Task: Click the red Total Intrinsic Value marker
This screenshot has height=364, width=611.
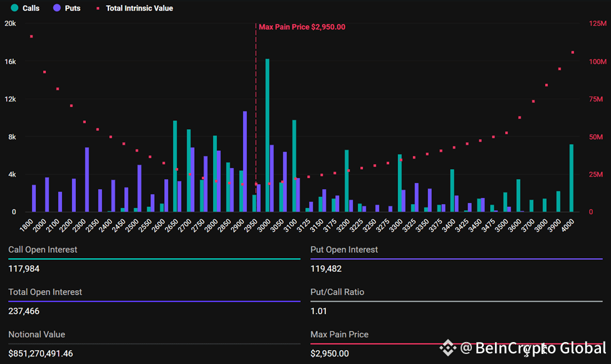Action: pos(98,8)
